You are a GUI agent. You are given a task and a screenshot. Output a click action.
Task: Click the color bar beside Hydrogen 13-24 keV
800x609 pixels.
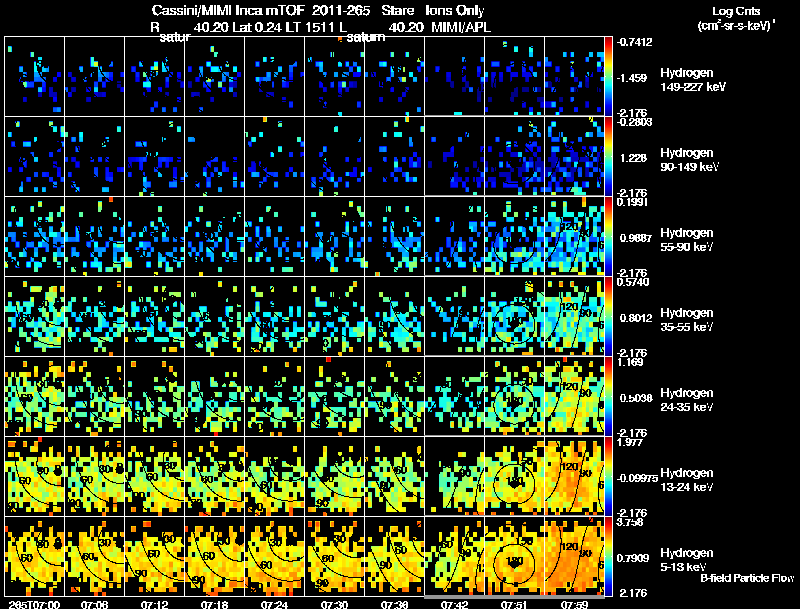608,477
